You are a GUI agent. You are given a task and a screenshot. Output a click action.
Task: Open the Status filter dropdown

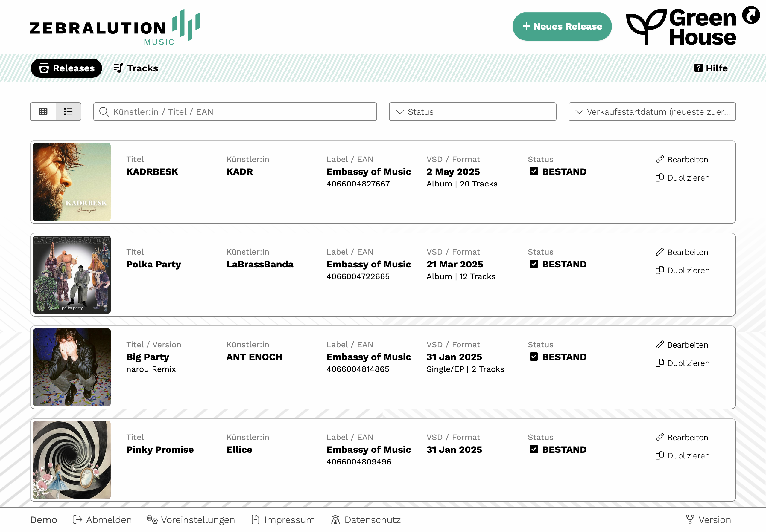(x=472, y=112)
